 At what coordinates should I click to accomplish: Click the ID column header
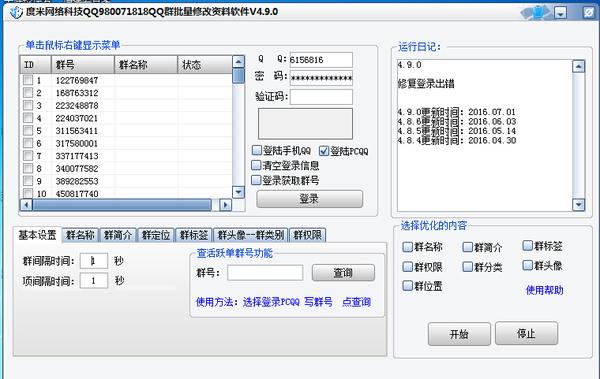pos(36,64)
